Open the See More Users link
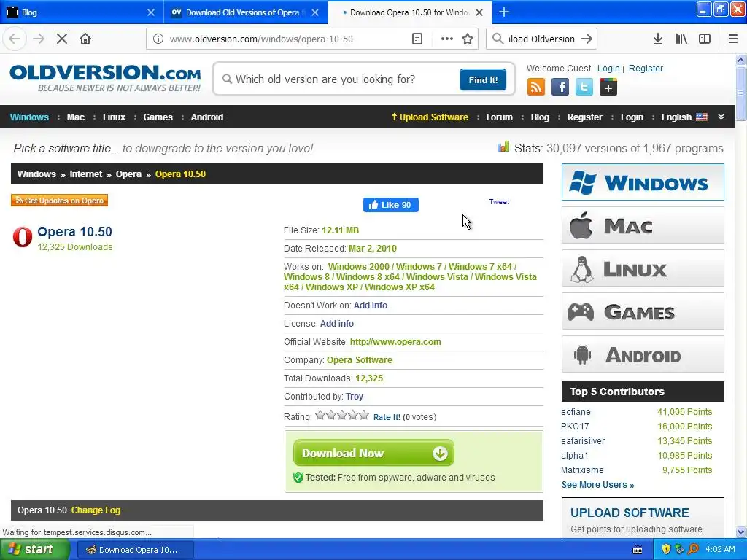Screen dimensions: 747x560 [598, 485]
